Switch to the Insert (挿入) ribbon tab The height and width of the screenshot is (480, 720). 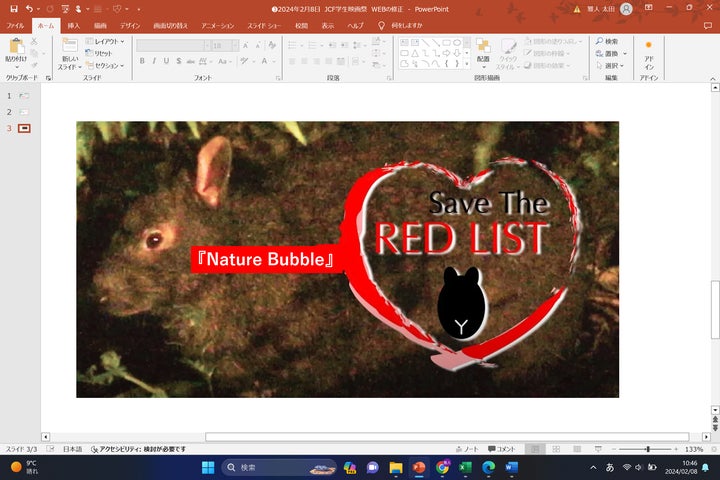tap(73, 25)
